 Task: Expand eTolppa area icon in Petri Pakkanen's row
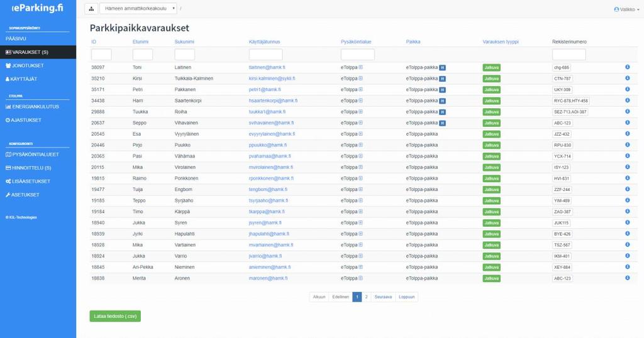(360, 89)
